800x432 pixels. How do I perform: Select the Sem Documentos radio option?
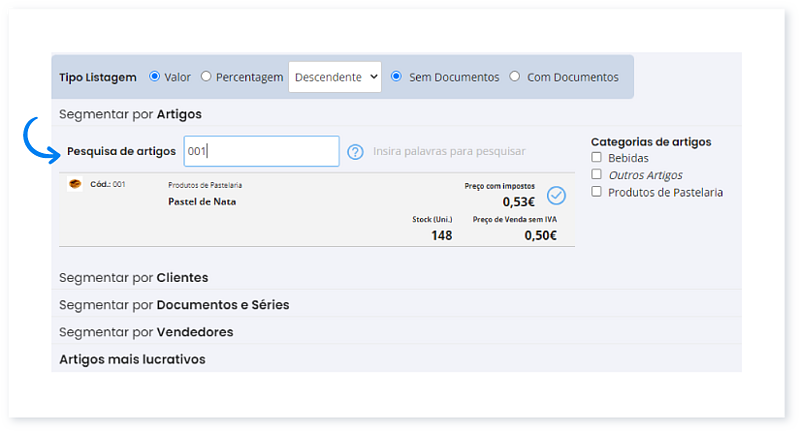pyautogui.click(x=397, y=76)
